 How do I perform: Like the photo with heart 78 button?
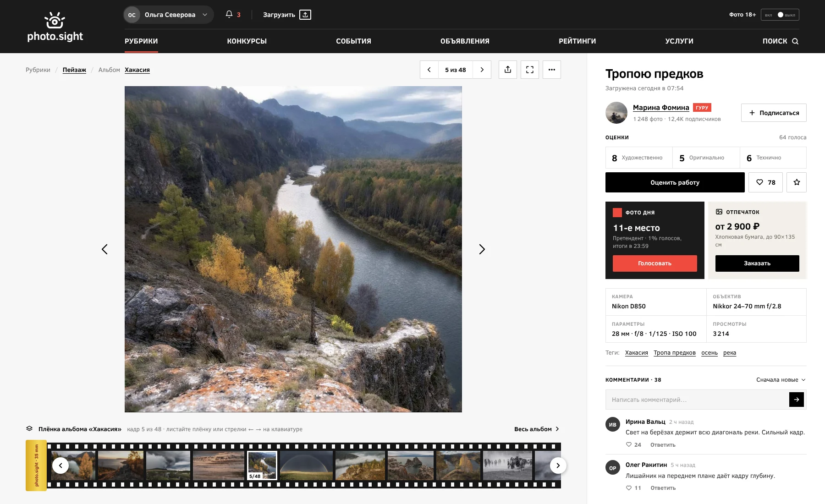click(x=765, y=182)
